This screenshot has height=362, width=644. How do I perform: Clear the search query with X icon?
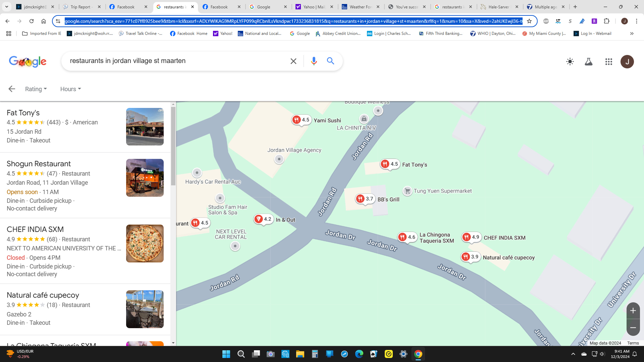point(293,61)
